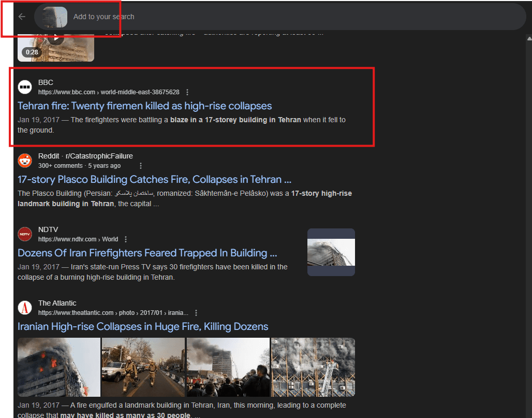532x418 pixels.
Task: Click the NDTV result thumbnail image
Action: point(331,252)
